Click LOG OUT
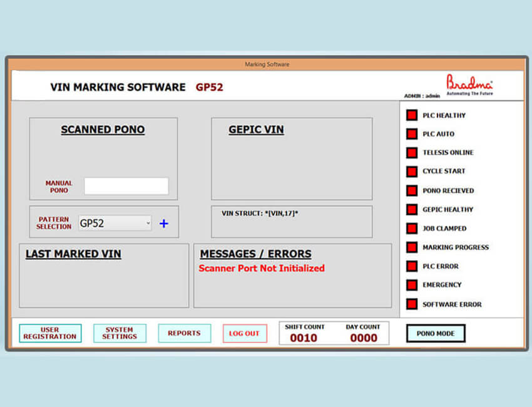 click(244, 333)
